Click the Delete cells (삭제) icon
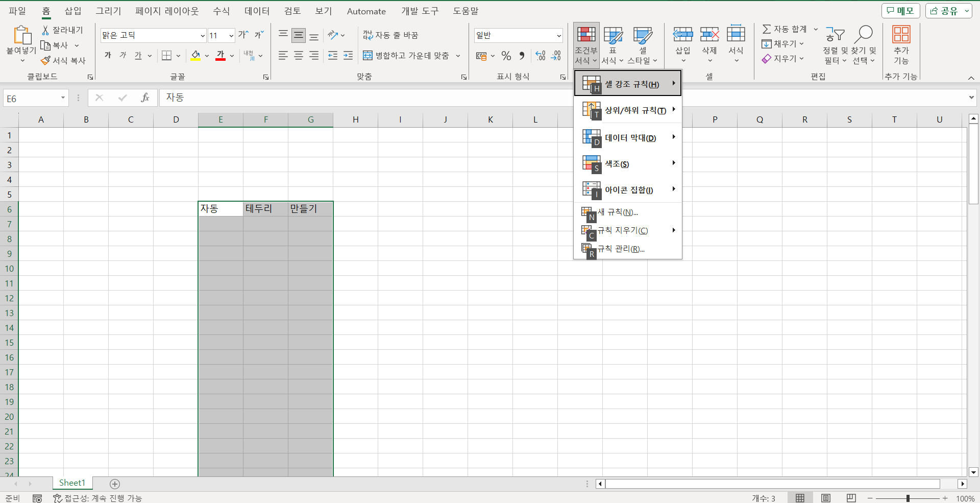The image size is (980, 503). (x=709, y=34)
